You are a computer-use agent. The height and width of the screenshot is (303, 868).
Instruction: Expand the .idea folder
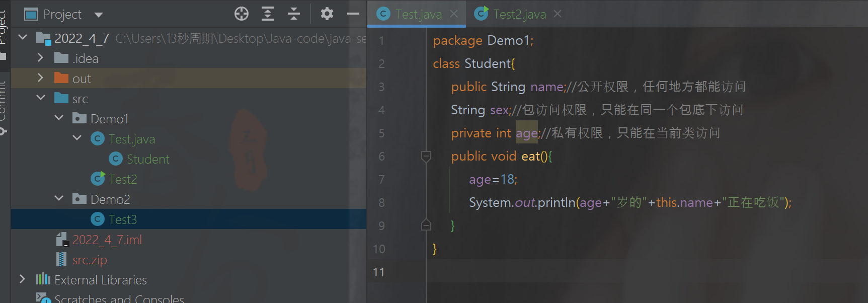41,58
